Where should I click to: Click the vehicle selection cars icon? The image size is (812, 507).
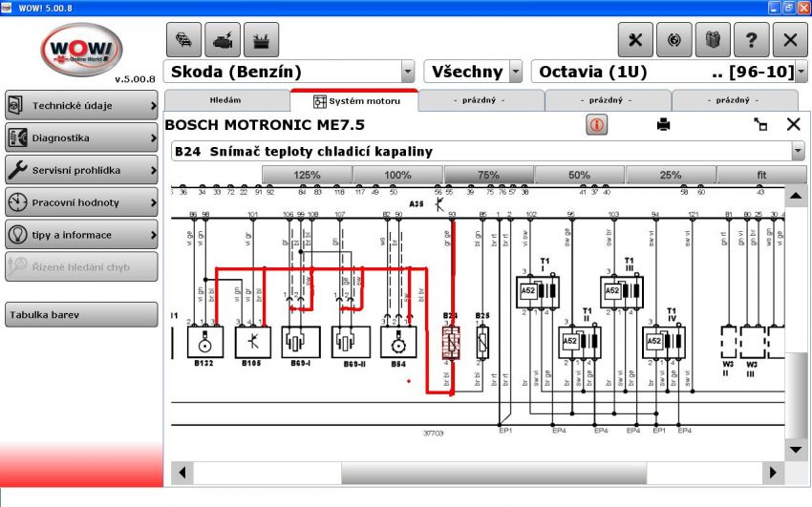pyautogui.click(x=183, y=39)
